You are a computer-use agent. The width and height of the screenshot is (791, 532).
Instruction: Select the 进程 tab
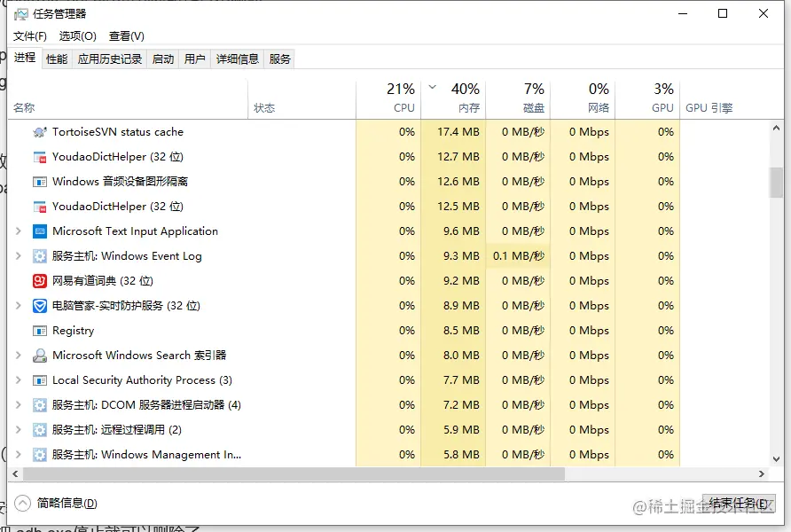coord(25,58)
